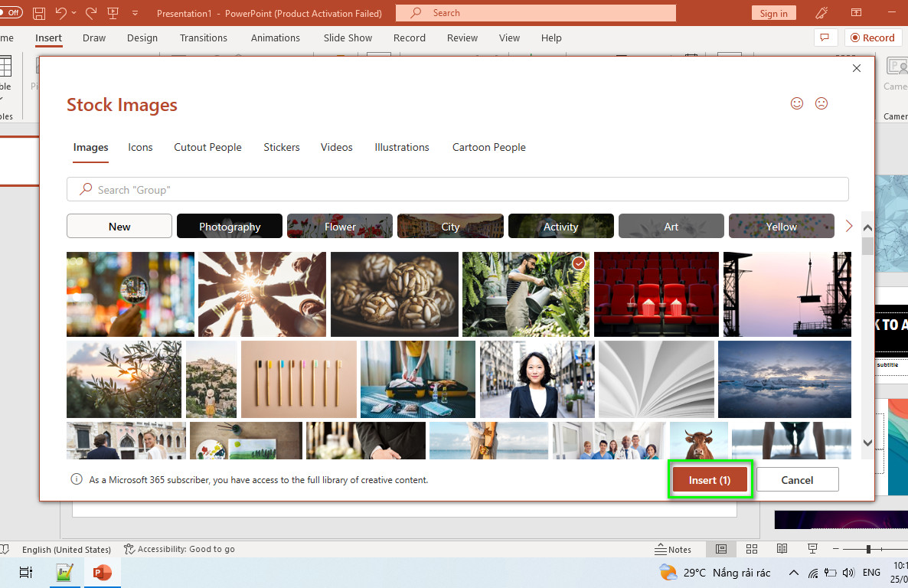Click the Cancel button

797,480
